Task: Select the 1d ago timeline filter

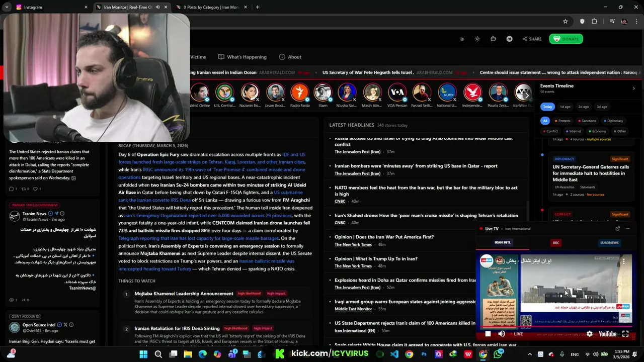Action: click(x=566, y=107)
